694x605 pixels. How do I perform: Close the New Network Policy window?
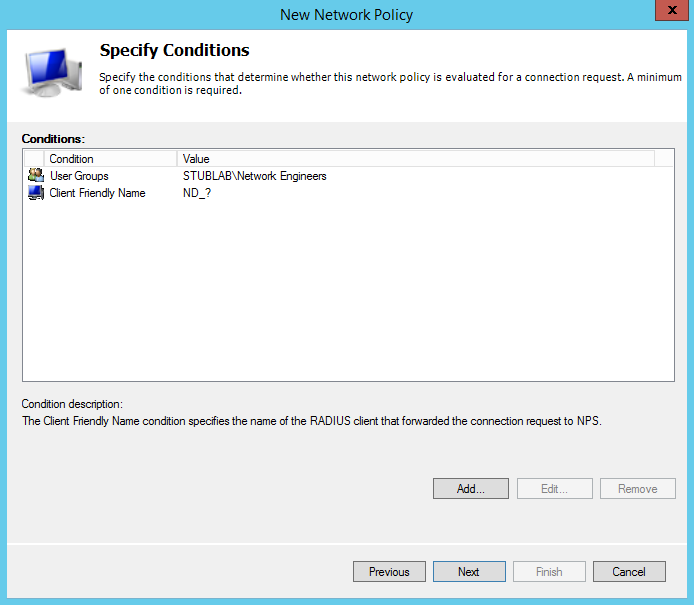671,10
